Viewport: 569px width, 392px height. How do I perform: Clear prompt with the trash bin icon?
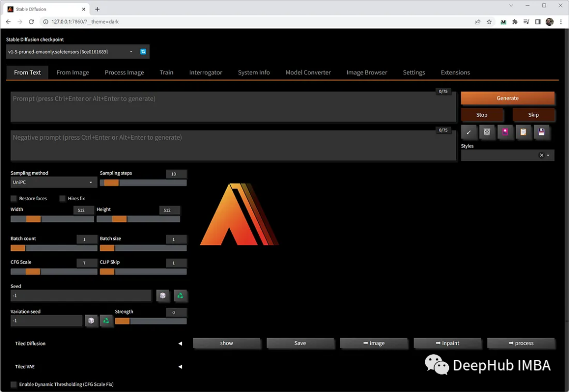click(x=487, y=132)
